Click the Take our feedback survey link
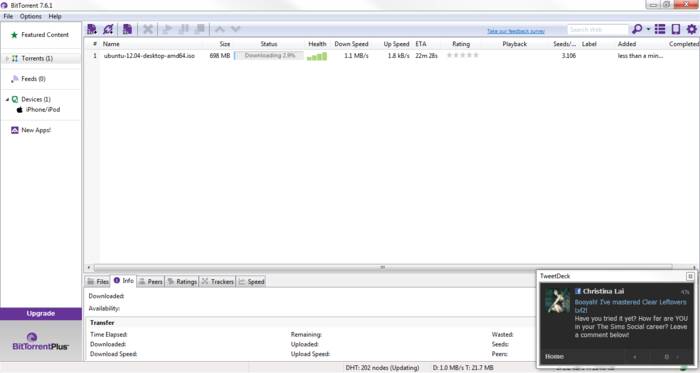Image resolution: width=700 pixels, height=373 pixels. tap(516, 31)
